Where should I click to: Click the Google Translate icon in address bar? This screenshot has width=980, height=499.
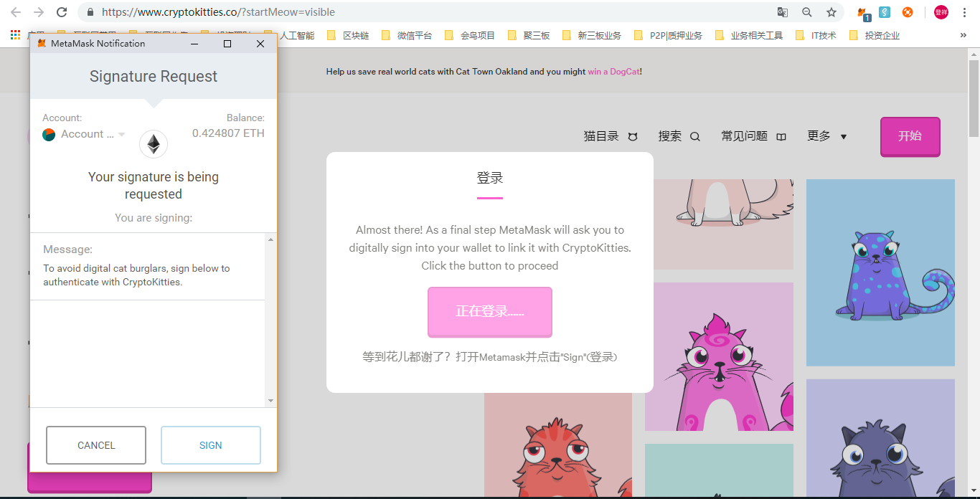pyautogui.click(x=783, y=12)
